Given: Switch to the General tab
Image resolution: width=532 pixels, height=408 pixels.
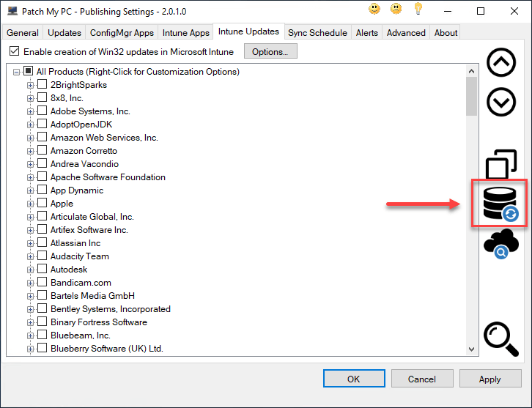Looking at the screenshot, I should (x=23, y=32).
